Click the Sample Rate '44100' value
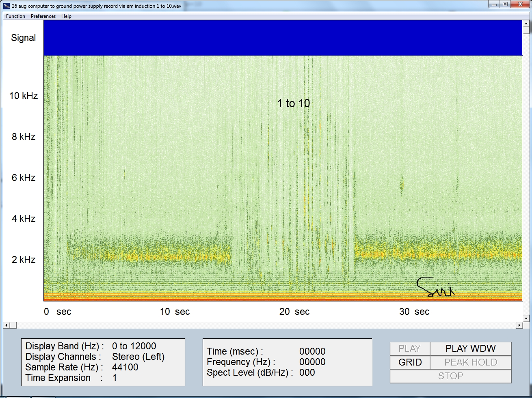The image size is (532, 398). click(125, 367)
